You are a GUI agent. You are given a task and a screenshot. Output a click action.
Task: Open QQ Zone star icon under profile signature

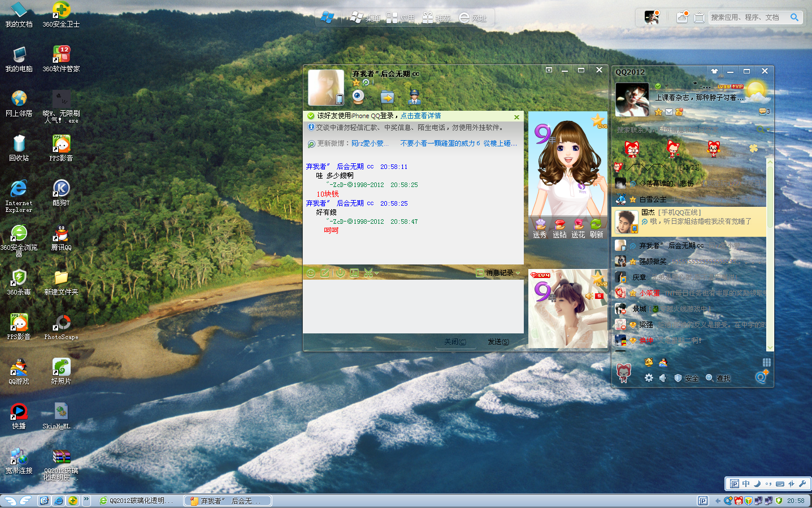658,112
